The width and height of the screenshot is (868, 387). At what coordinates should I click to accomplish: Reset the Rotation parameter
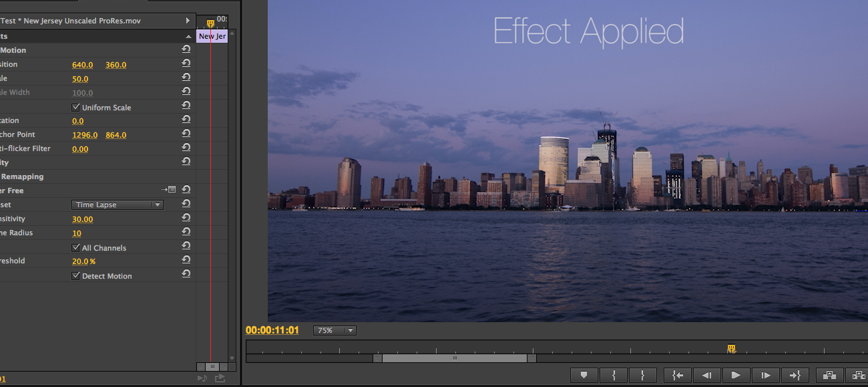(x=186, y=120)
